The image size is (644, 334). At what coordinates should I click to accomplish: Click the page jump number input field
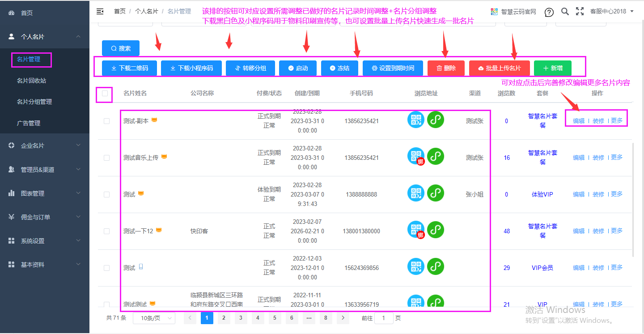pyautogui.click(x=384, y=318)
